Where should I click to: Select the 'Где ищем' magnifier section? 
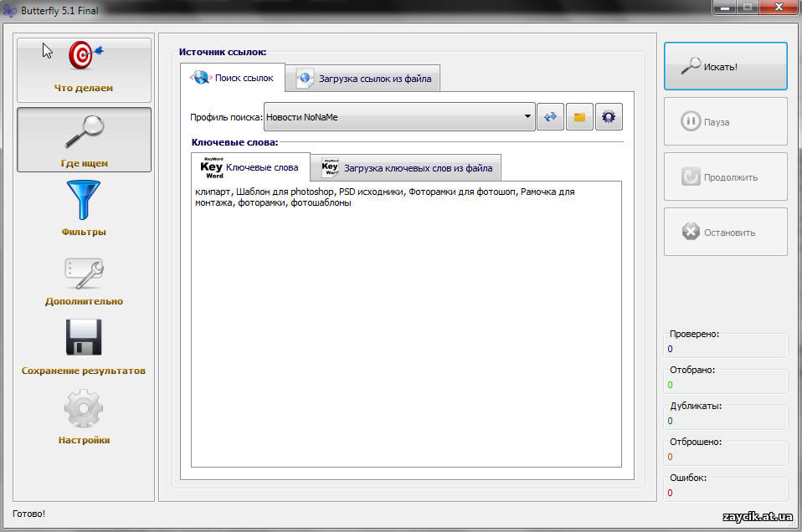(x=84, y=140)
